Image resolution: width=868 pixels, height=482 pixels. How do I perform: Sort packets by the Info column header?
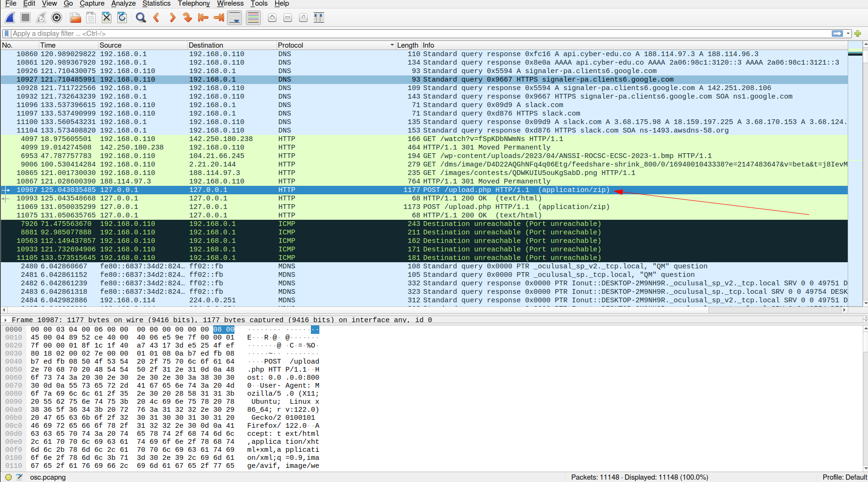(634, 45)
